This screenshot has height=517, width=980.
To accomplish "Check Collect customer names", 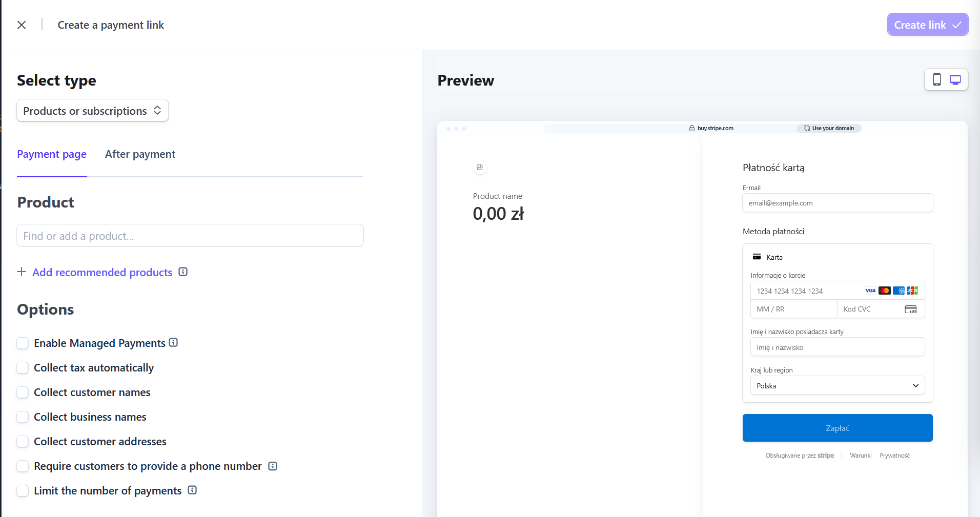I will pos(23,392).
